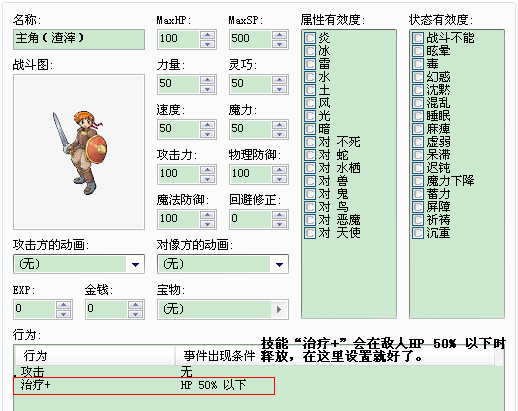Decrease 回避修正 with the down arrow
The image size is (518, 411).
point(279,224)
